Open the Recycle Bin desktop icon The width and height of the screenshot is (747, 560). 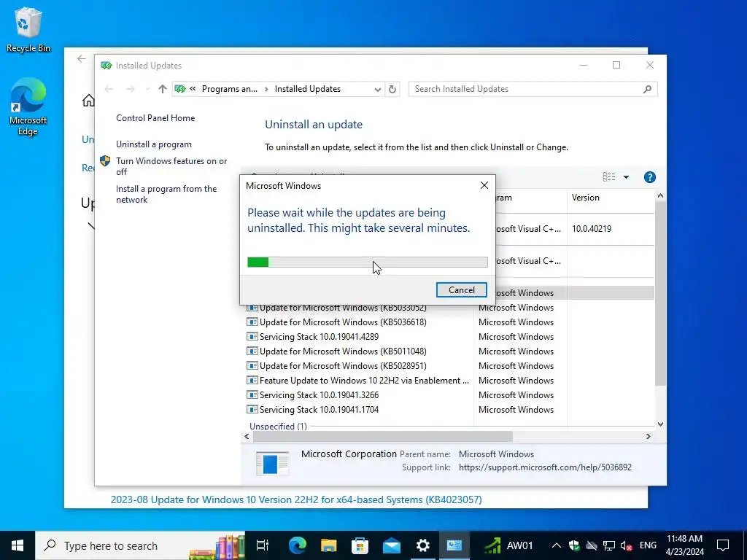[28, 29]
